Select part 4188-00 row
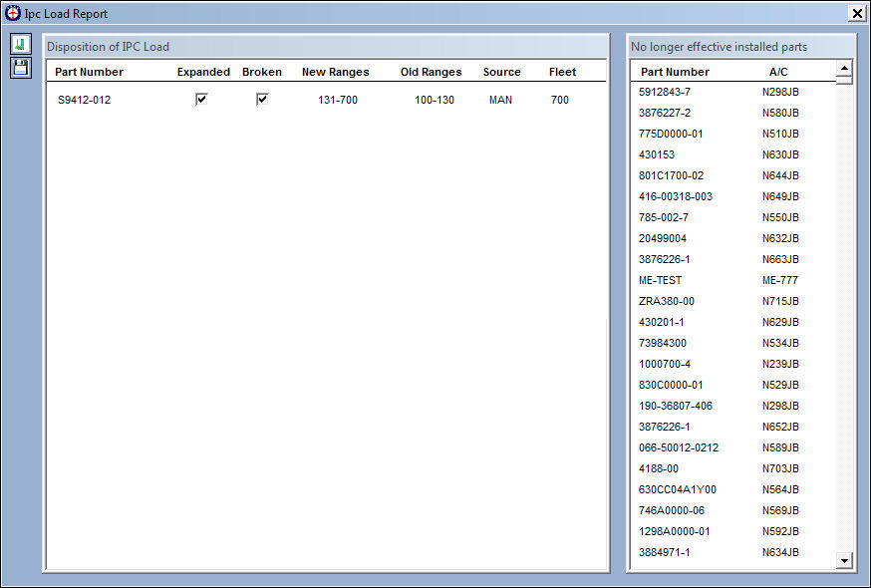 [733, 468]
